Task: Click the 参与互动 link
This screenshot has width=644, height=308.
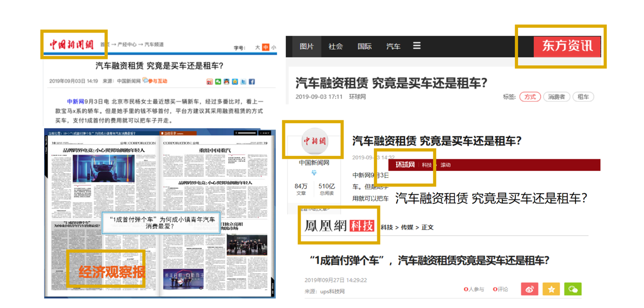Action: click(157, 81)
